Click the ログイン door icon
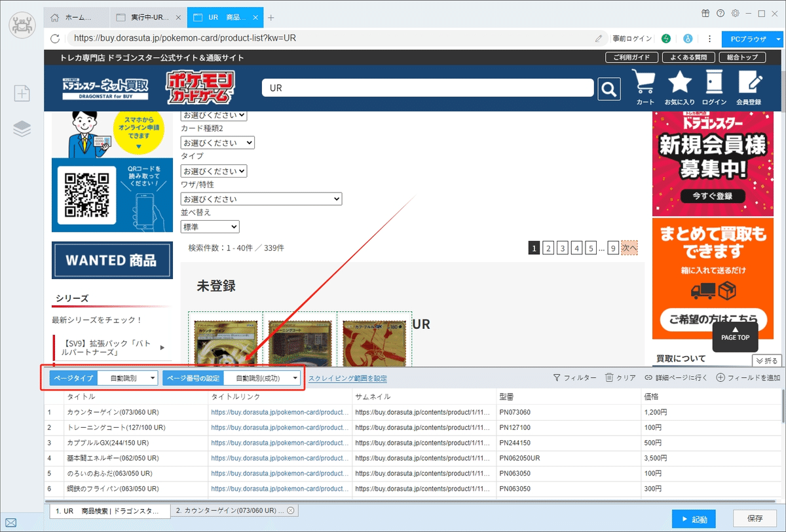This screenshot has width=786, height=532. tap(714, 88)
